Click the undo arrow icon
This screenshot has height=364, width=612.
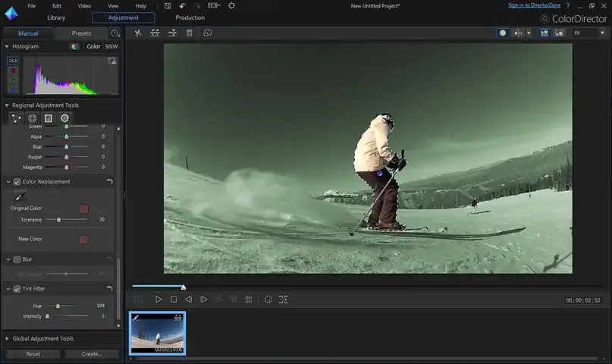tap(182, 6)
